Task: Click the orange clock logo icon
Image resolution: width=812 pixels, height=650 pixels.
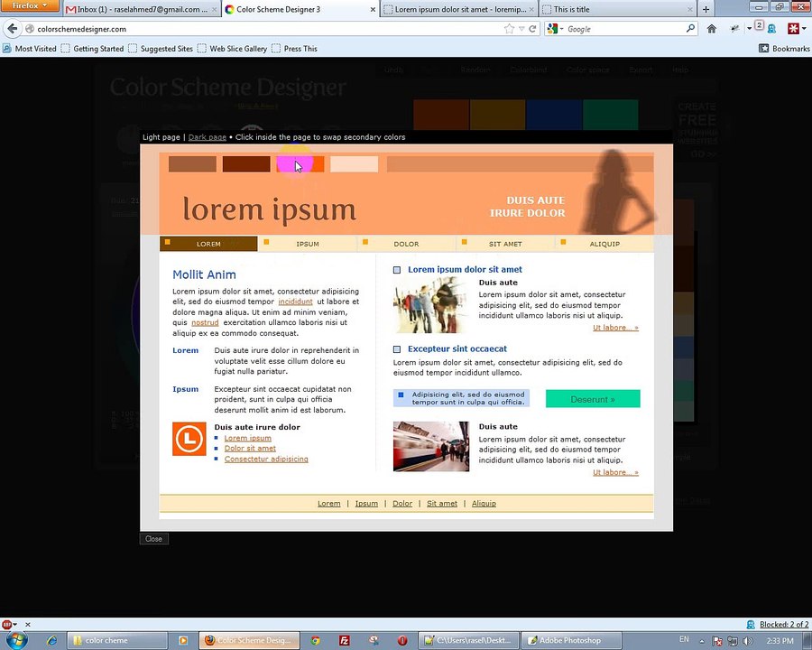Action: click(x=189, y=439)
